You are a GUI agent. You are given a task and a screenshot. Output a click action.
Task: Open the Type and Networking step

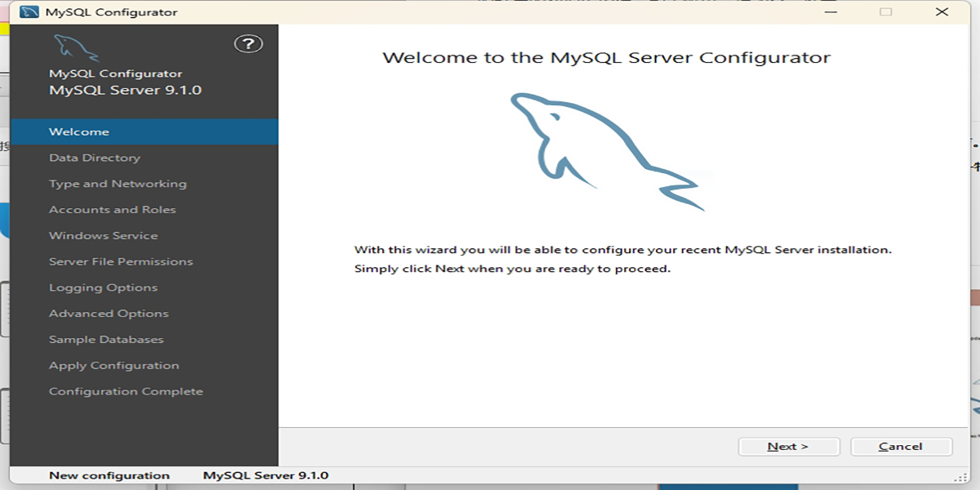(118, 184)
